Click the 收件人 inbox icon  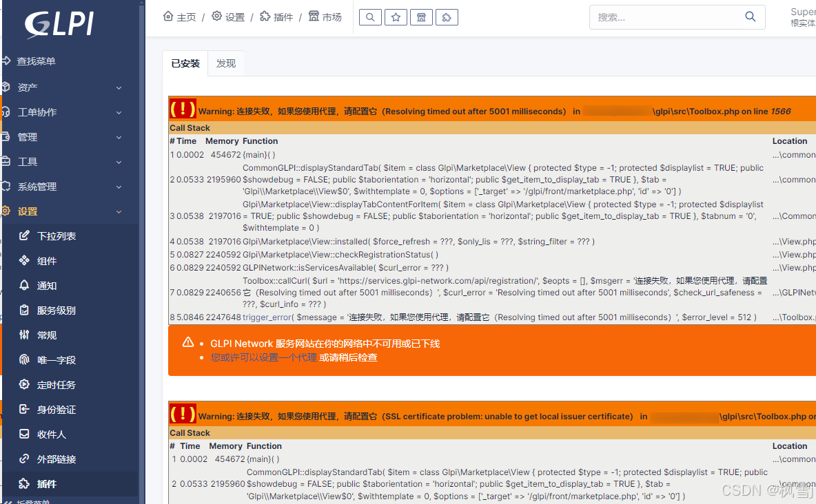[24, 434]
